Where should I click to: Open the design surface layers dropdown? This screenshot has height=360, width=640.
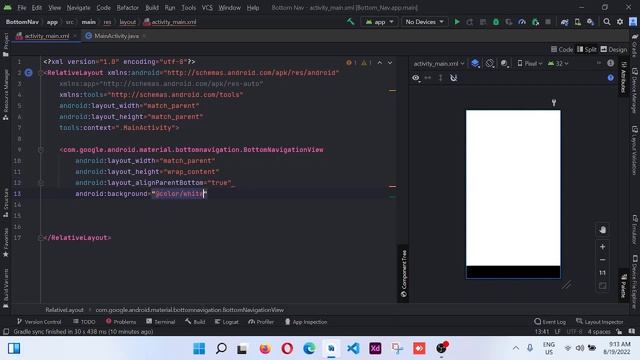475,63
